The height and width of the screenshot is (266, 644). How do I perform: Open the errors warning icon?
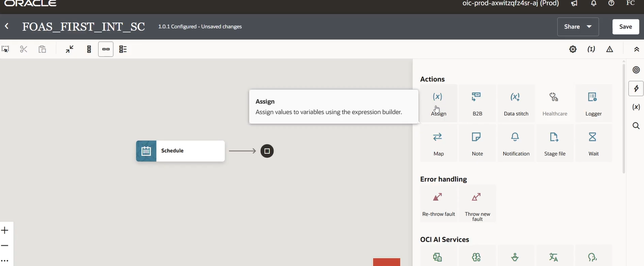tap(609, 49)
